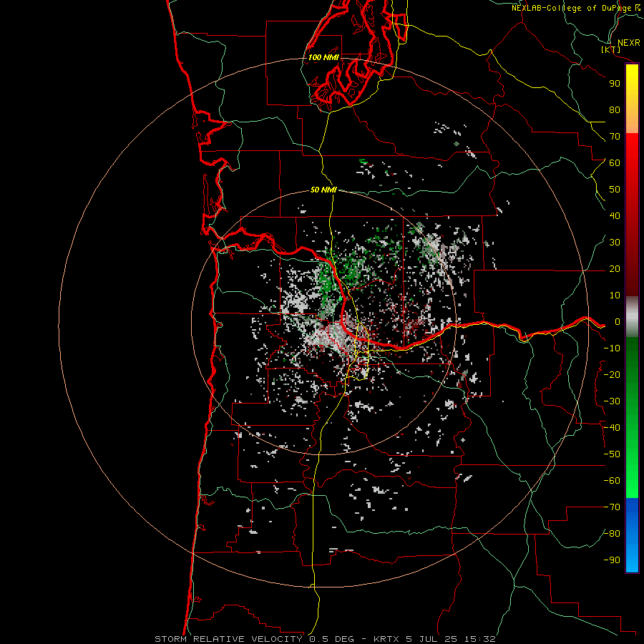Select the positive 60 value on the velocity scale
Screen dimensions: 644x644
[615, 163]
